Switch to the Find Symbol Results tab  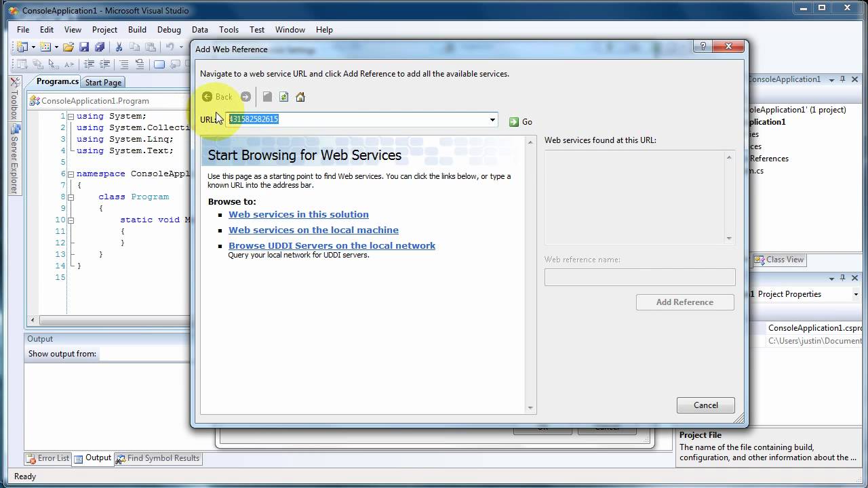tap(157, 458)
